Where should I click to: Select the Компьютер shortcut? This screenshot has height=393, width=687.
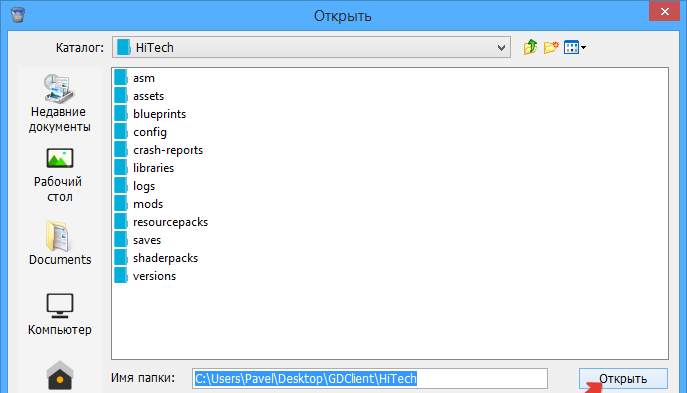(x=60, y=315)
